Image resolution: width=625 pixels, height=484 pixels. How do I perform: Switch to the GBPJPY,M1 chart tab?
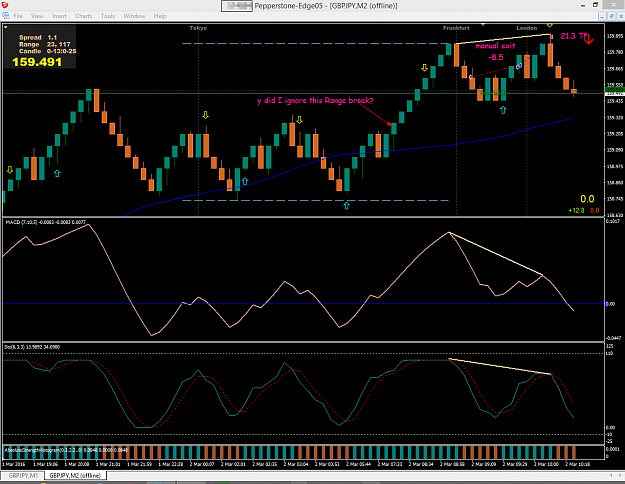(24, 475)
